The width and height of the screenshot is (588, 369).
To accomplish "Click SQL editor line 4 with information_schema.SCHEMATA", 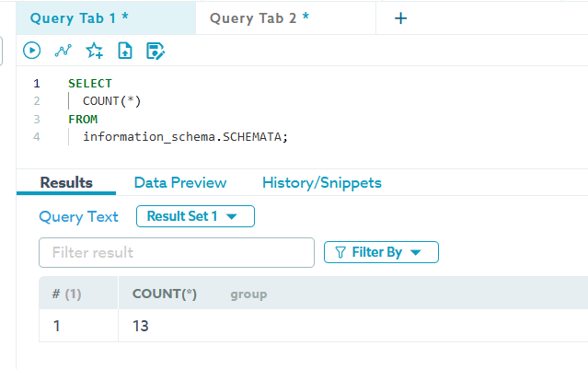I will point(185,137).
